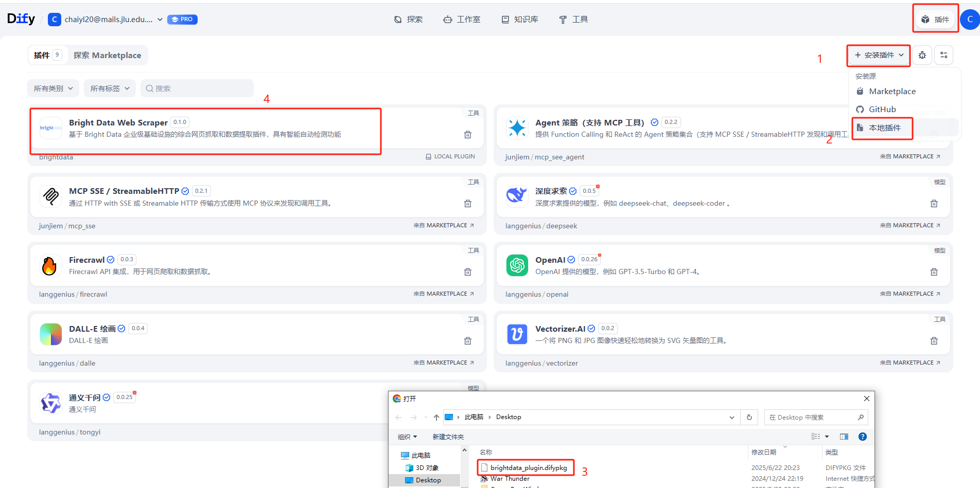The height and width of the screenshot is (488, 980).
Task: Delete the Bright Data Web Scraper plugin
Action: pyautogui.click(x=468, y=135)
